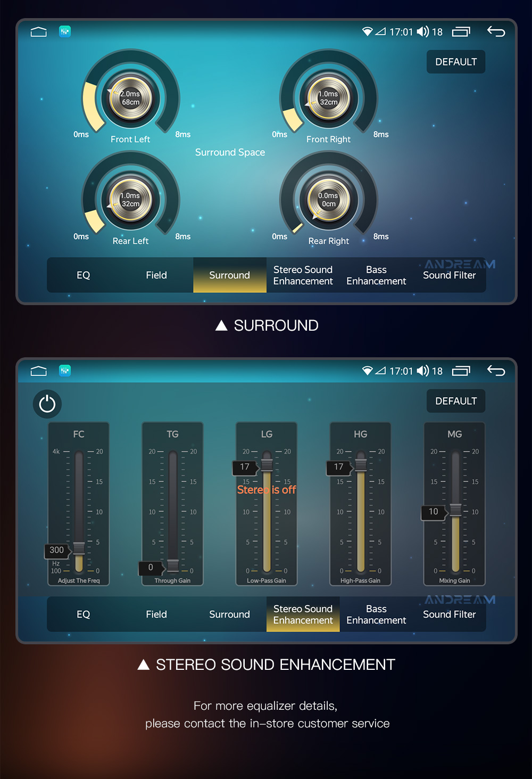Tap the back arrow in bottom screen
Image resolution: width=532 pixels, height=779 pixels.
(x=496, y=371)
